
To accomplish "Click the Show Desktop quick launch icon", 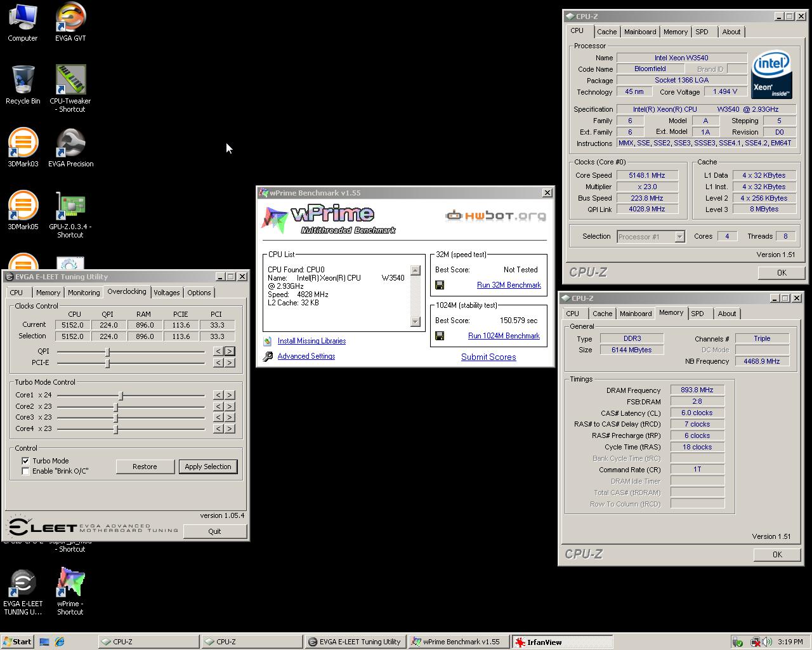I will (44, 642).
